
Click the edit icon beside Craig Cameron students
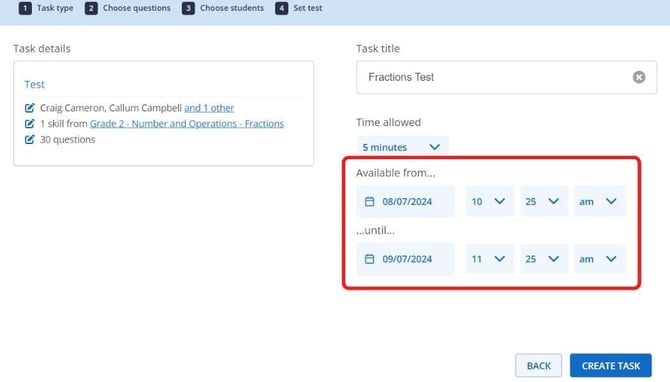coord(29,108)
